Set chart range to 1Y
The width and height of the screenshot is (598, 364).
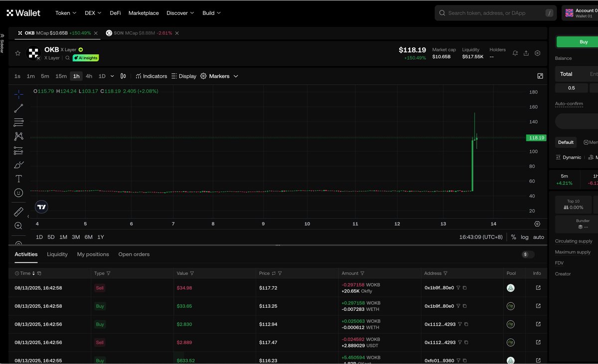click(x=101, y=237)
